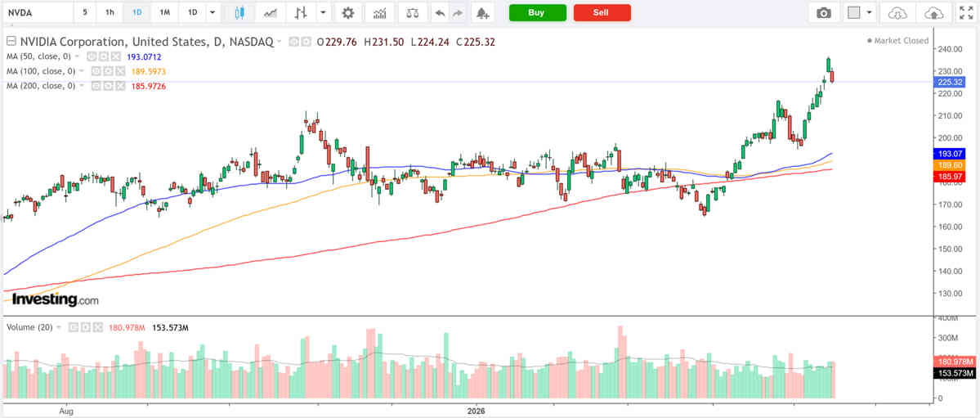Open format settings for MA 200 indicator

(x=108, y=86)
